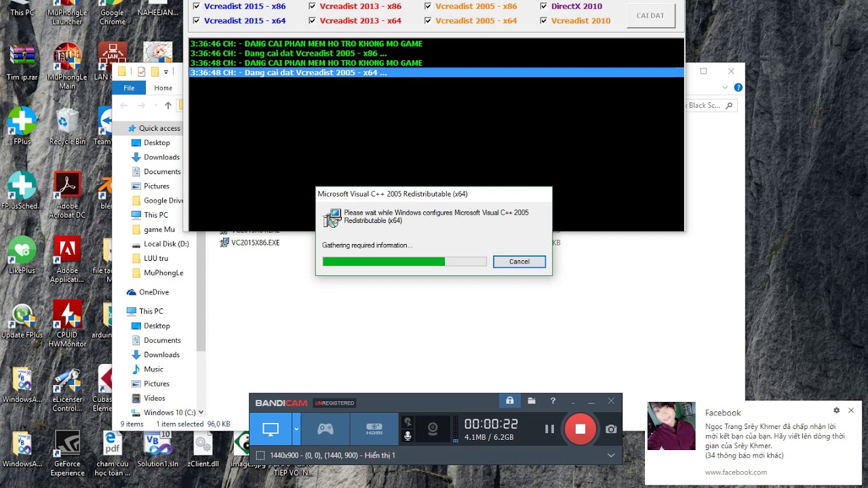Screen dimensions: 868x488
Task: Open Google Drive in Explorer sidebar
Action: pyautogui.click(x=163, y=201)
